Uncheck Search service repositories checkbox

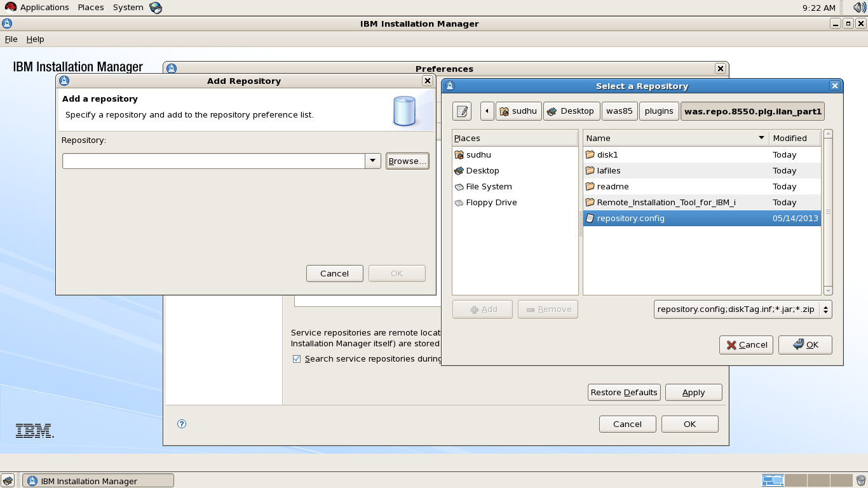click(x=297, y=359)
